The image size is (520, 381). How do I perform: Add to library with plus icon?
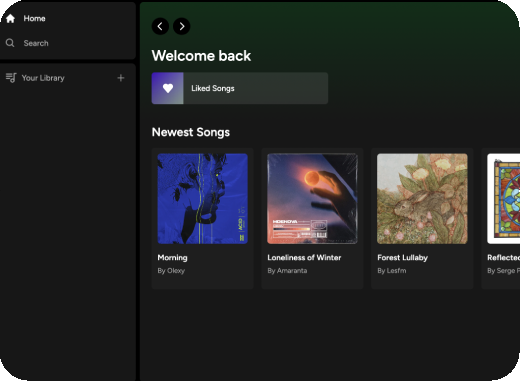point(121,78)
